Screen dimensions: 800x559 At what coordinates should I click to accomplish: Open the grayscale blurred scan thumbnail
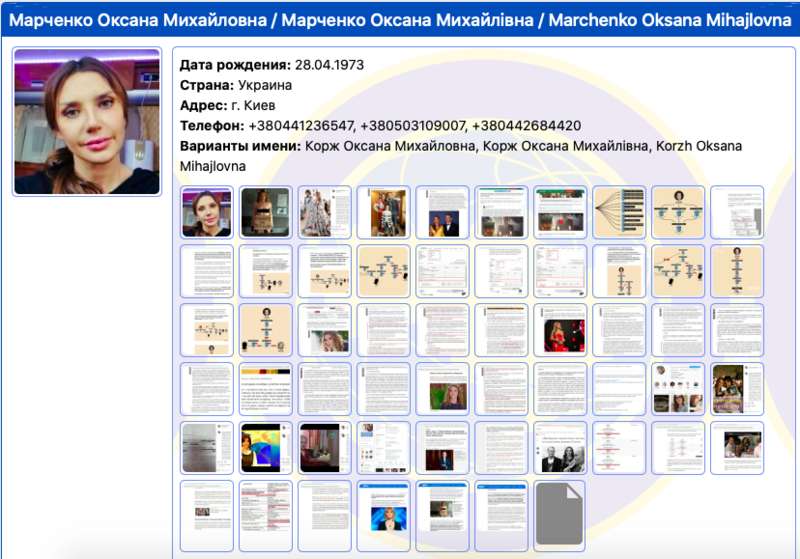tap(207, 448)
